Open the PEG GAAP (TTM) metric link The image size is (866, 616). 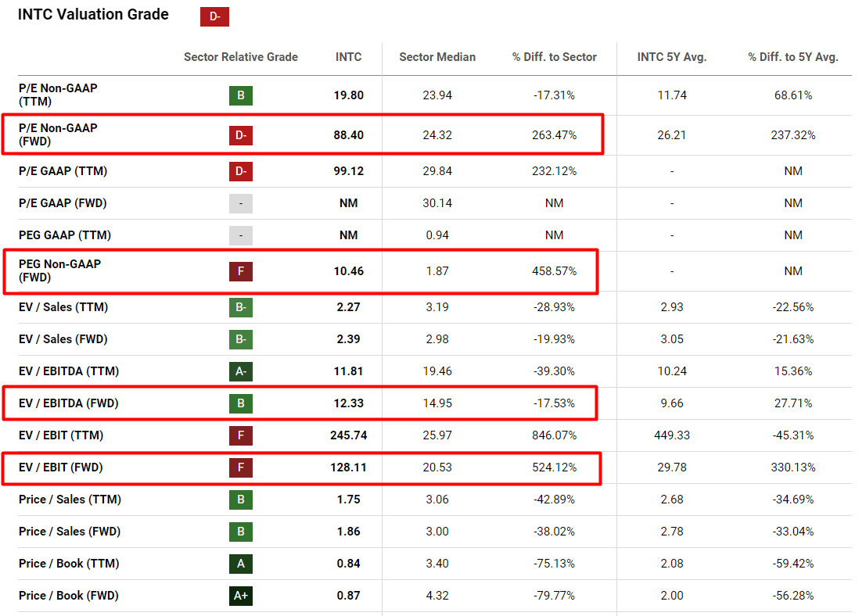[65, 235]
